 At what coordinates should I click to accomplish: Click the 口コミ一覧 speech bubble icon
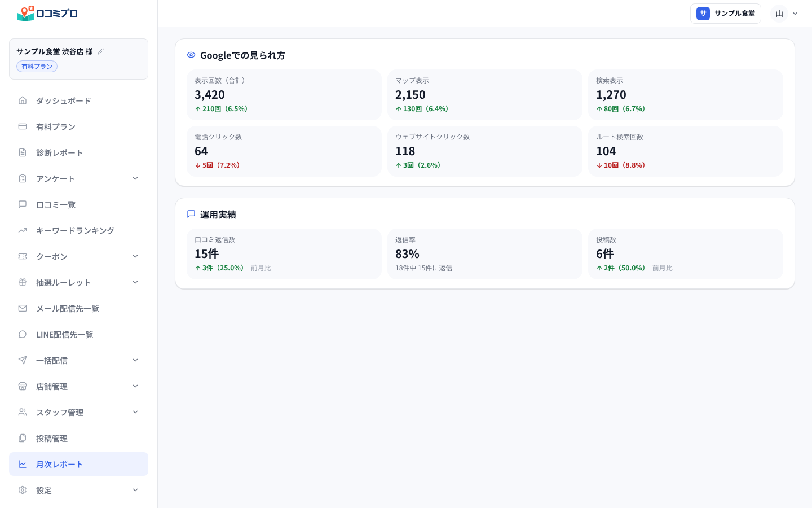pos(23,204)
